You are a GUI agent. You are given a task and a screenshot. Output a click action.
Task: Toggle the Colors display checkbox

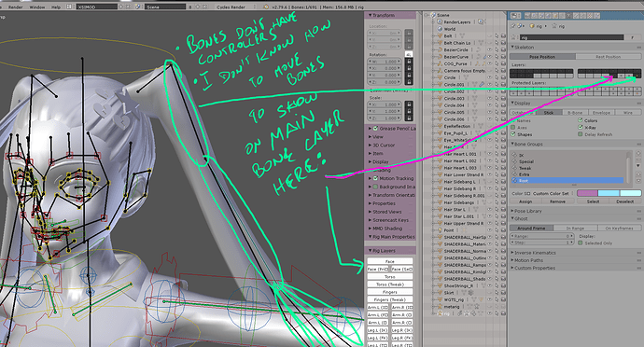[x=581, y=120]
